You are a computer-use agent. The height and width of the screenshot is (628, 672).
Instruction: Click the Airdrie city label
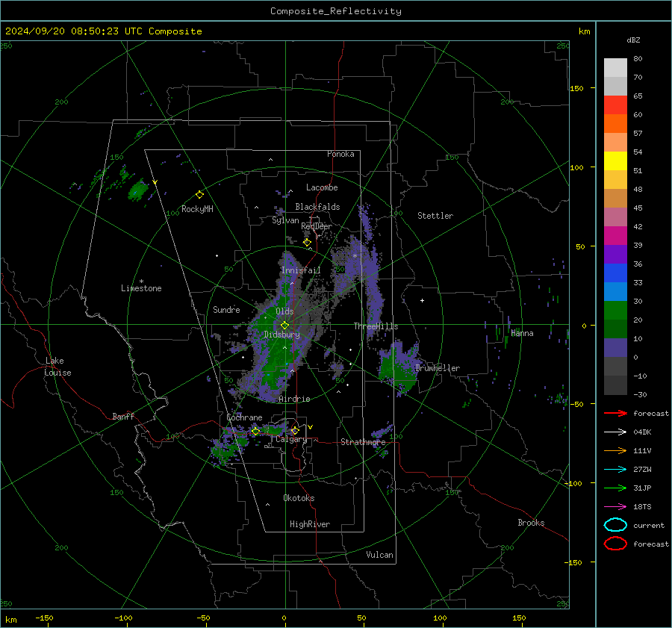tap(294, 399)
